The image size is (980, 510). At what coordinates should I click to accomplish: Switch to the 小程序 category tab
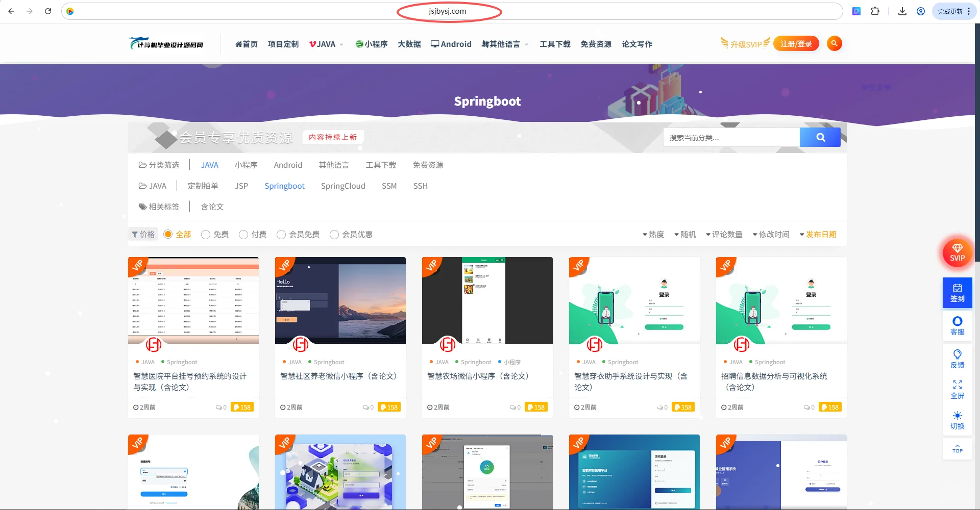coord(246,165)
